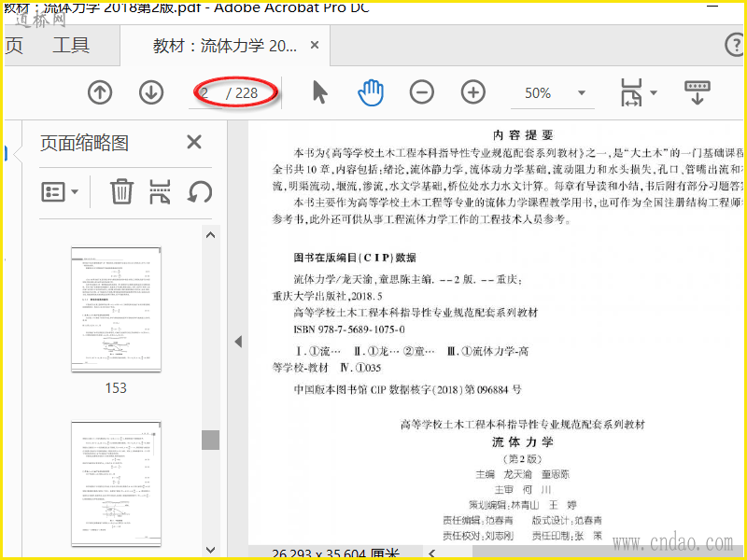This screenshot has width=747, height=560.
Task: Choose the arrow selection tool
Action: pos(320,91)
